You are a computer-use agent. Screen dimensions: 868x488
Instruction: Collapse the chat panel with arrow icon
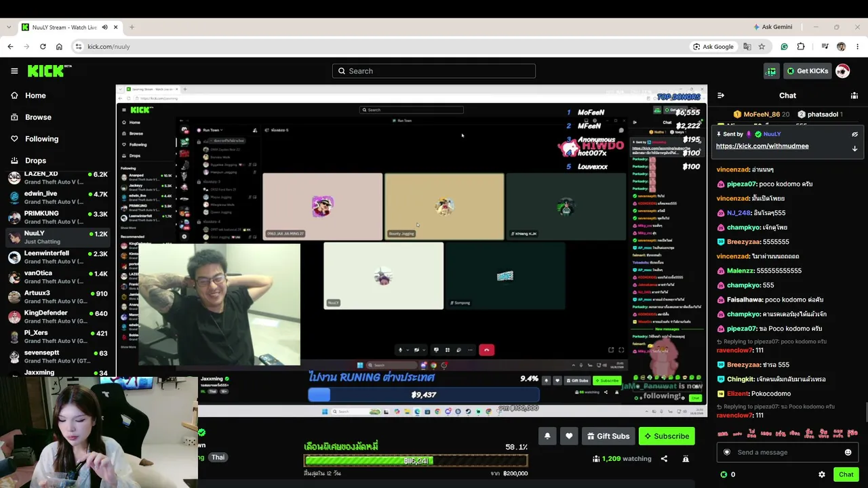pos(721,96)
